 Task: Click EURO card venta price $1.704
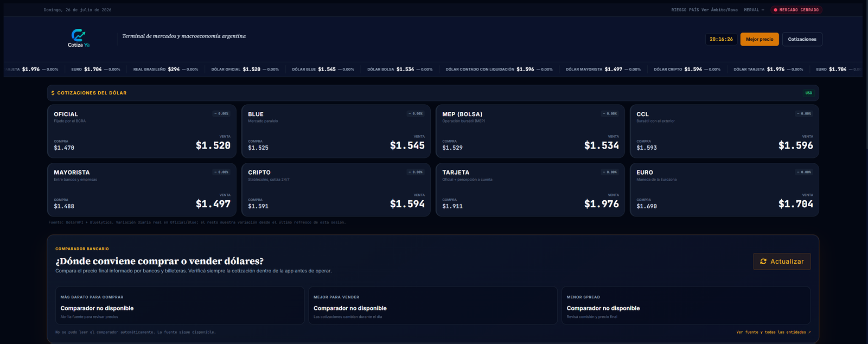796,204
